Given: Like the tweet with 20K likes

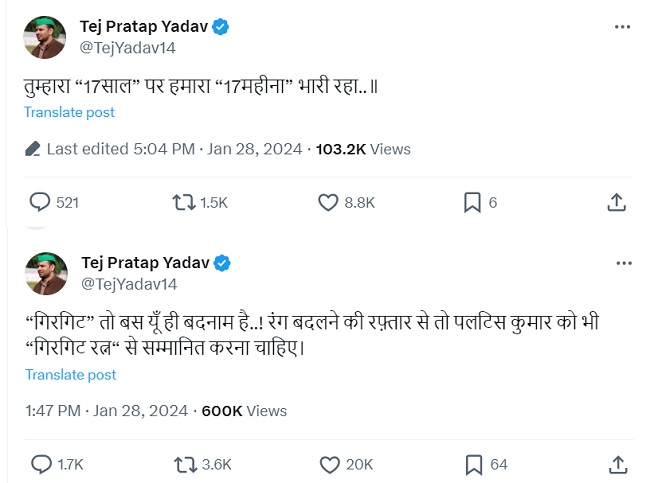Looking at the screenshot, I should coord(329,464).
